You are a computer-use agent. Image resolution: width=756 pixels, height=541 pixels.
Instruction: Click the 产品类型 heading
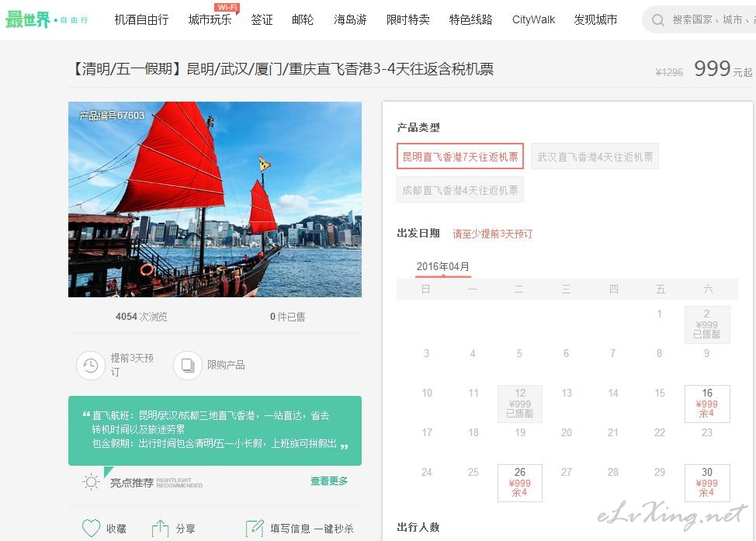point(418,127)
